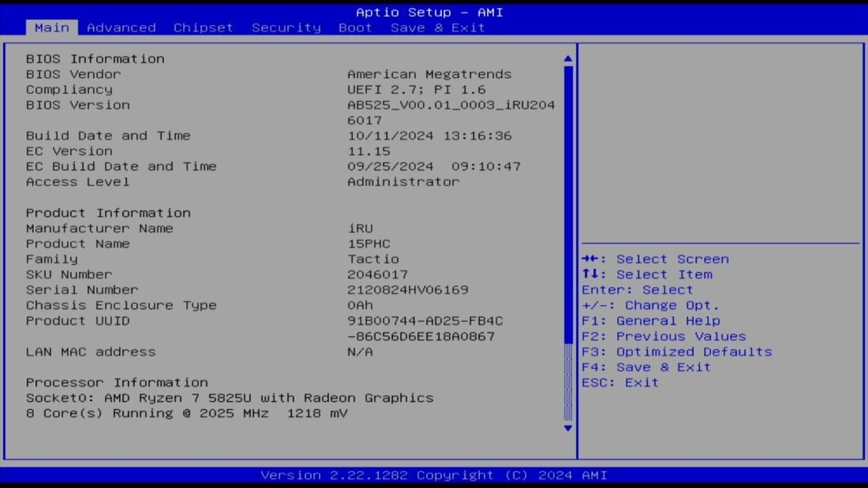Click the F3: Optimized Defaults hint
Viewport: 868px width, 488px height.
677,352
